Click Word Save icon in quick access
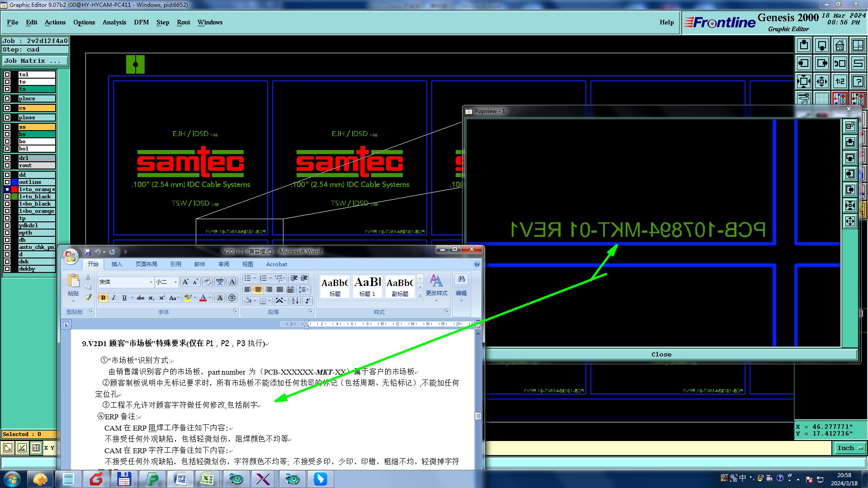Viewport: 868px width, 488px height. point(88,252)
